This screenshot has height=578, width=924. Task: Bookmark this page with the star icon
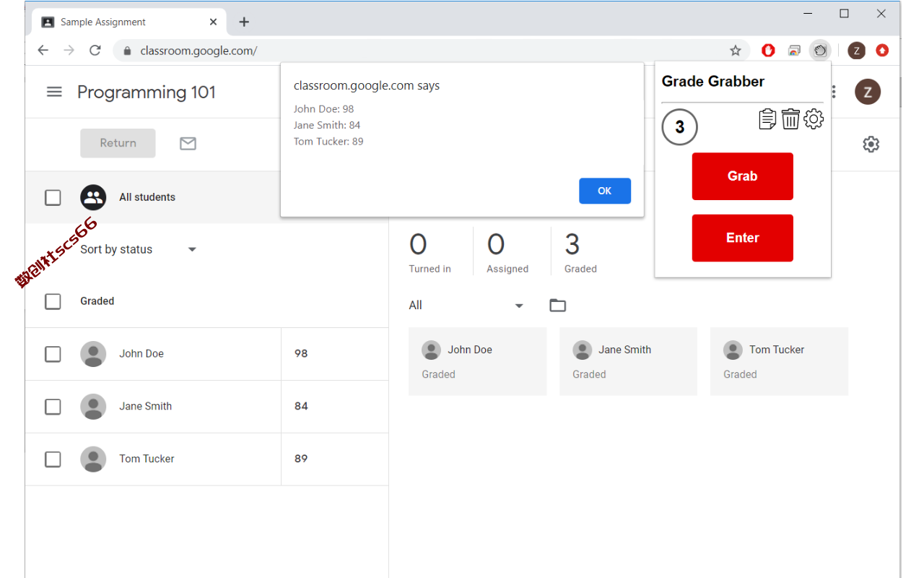click(x=736, y=51)
